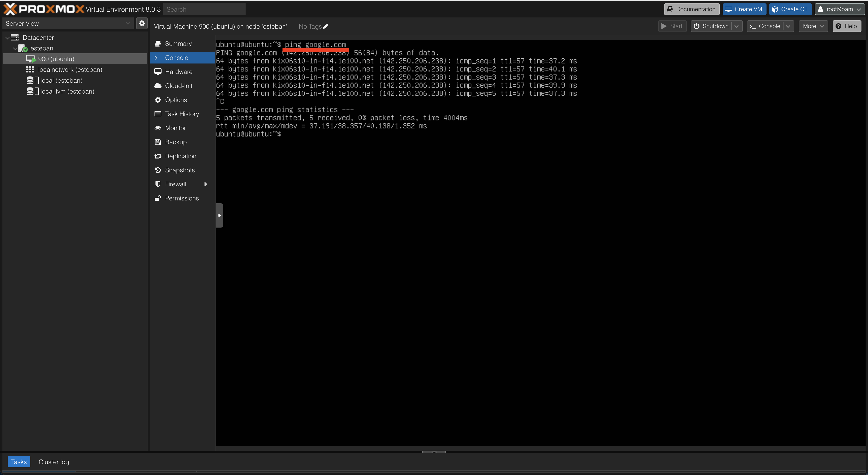The width and height of the screenshot is (868, 475).
Task: Open the Snapshots section
Action: point(182,170)
